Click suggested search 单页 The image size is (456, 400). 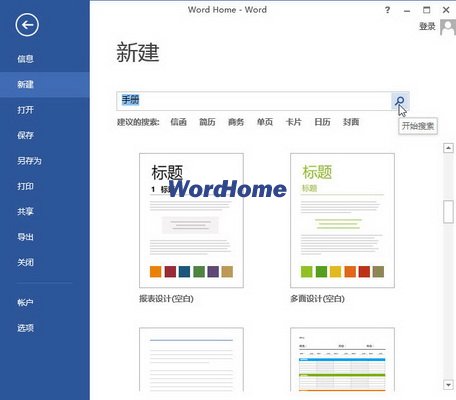tap(265, 122)
